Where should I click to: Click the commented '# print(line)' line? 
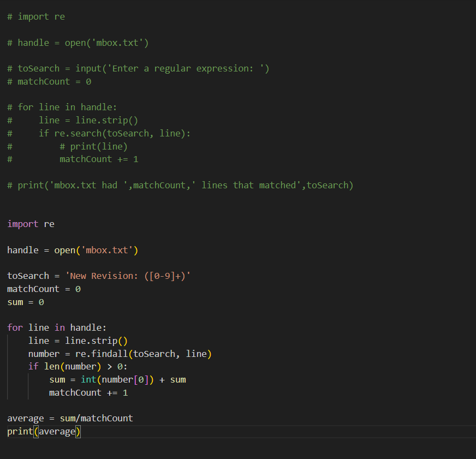[67, 146]
